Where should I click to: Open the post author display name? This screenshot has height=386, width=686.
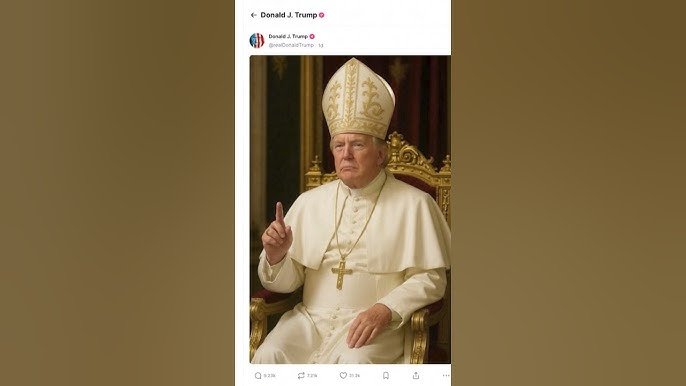click(288, 36)
